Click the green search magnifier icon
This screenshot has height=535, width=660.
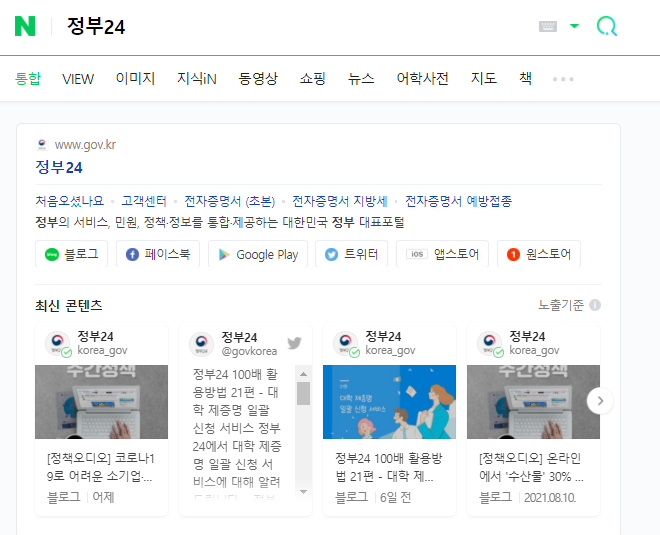[x=607, y=26]
